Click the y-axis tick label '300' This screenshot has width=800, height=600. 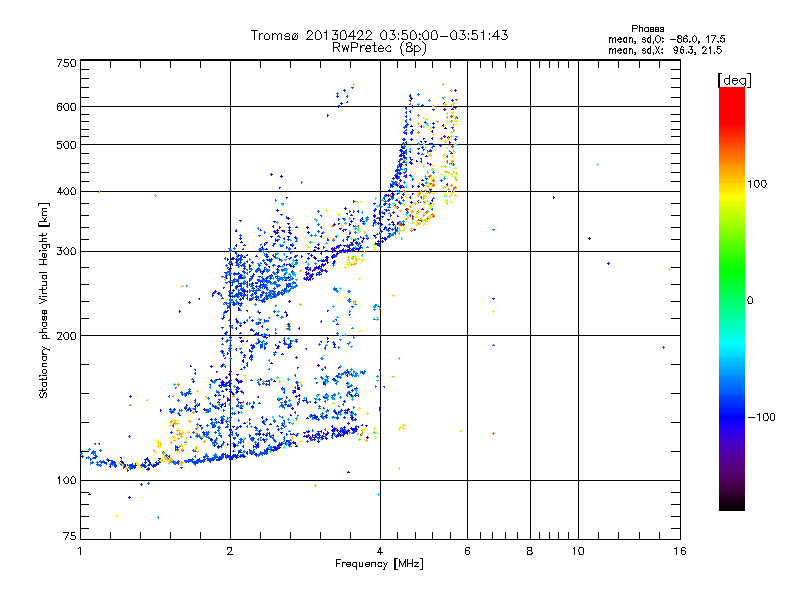click(66, 252)
